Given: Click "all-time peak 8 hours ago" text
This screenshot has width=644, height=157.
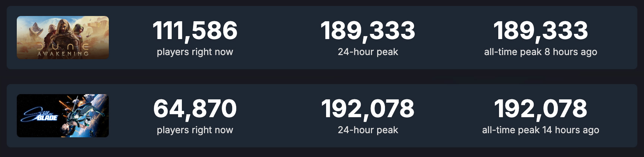Looking at the screenshot, I should click(x=540, y=52).
